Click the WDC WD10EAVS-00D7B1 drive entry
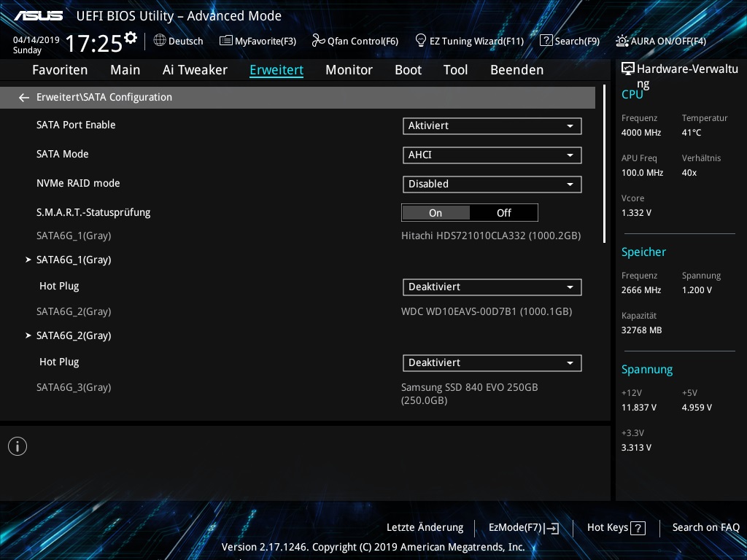Viewport: 747px width, 560px height. click(x=487, y=311)
